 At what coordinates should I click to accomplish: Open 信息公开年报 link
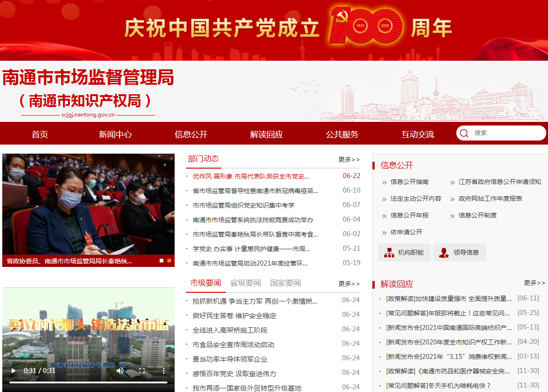[409, 215]
